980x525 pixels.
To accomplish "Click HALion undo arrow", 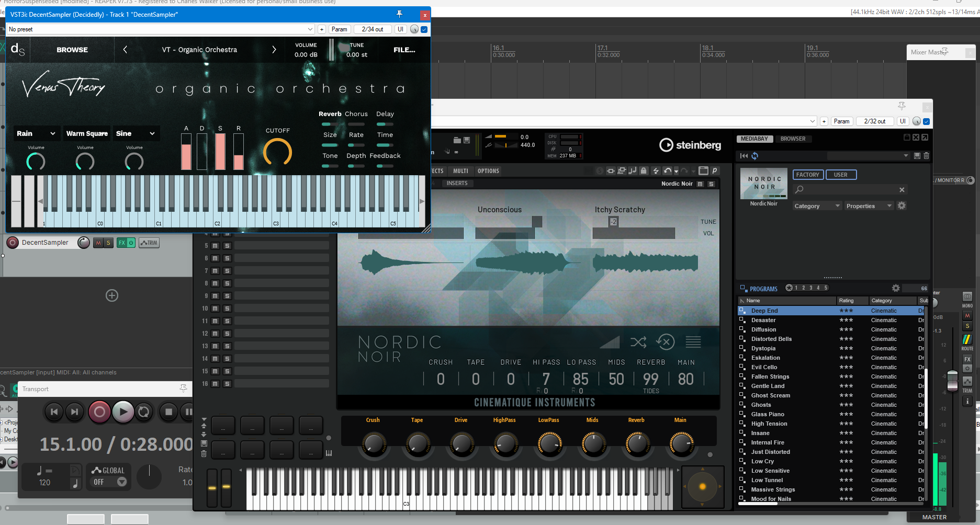I will (667, 170).
